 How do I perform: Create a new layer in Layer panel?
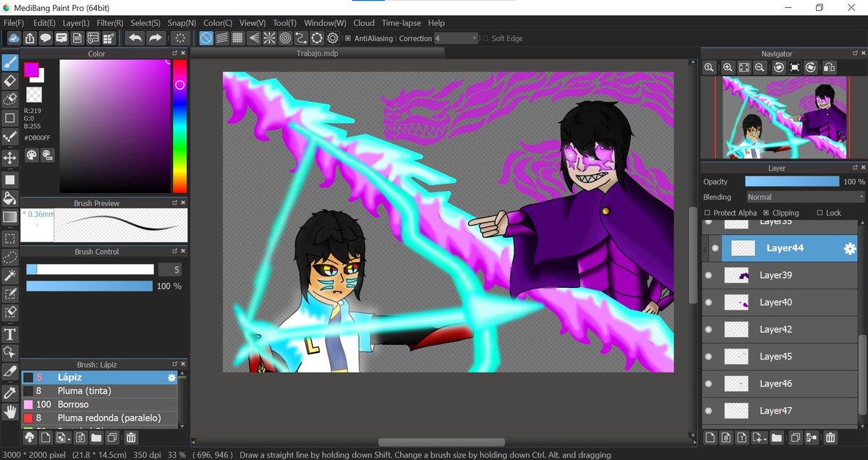(710, 437)
